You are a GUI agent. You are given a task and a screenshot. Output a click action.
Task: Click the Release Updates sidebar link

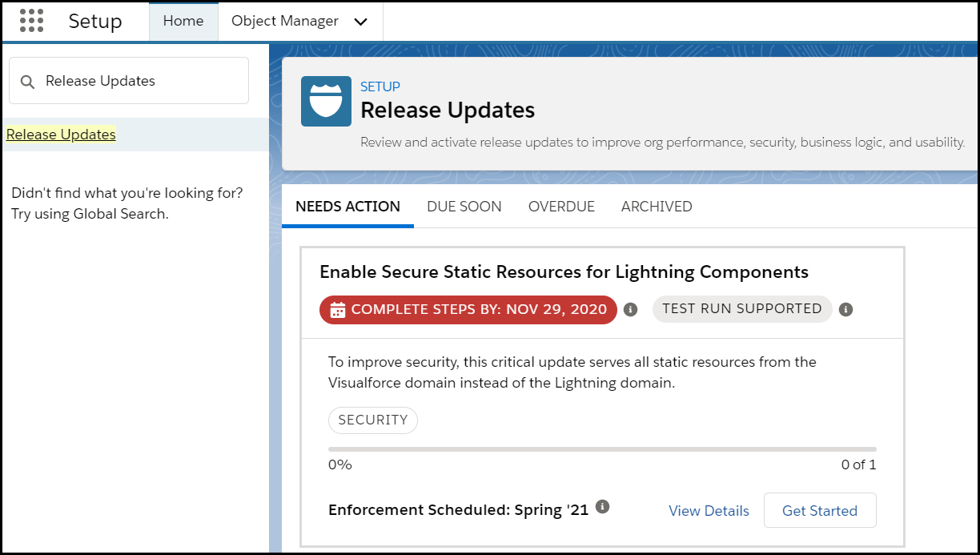click(x=61, y=135)
